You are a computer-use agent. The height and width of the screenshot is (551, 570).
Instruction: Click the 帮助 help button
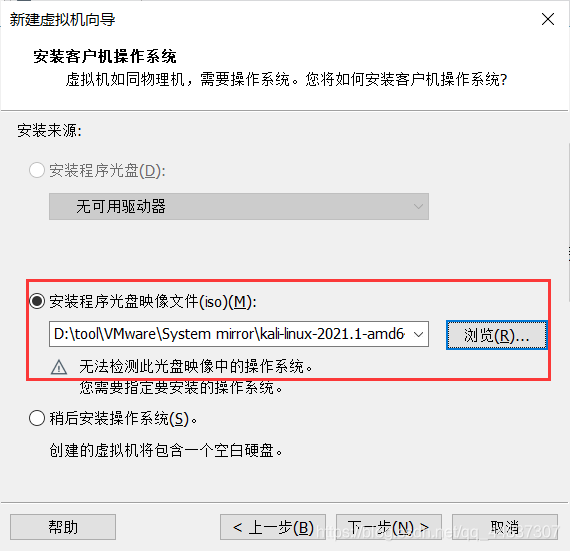pos(63,527)
